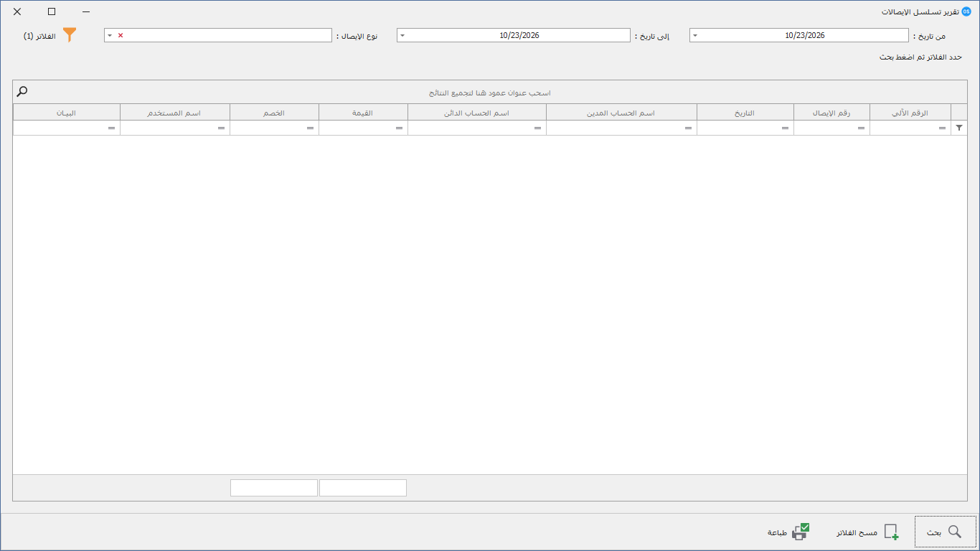Click the filter operator icon under البيان

tap(111, 128)
